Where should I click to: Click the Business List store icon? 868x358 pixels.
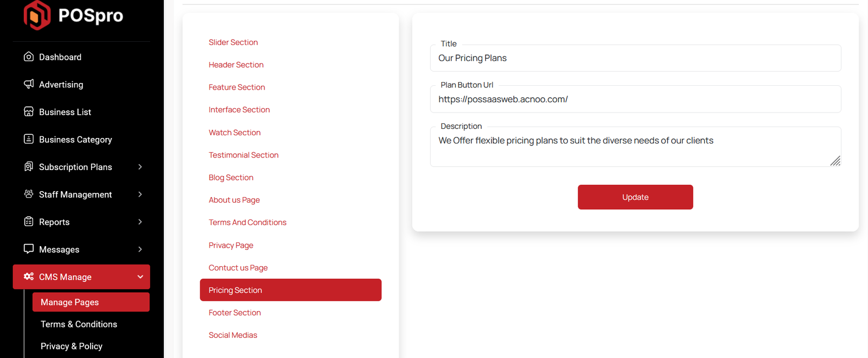point(29,111)
